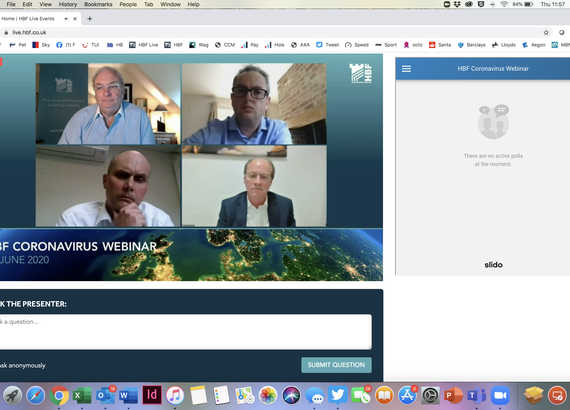Open Reminders from the Dock
The image size is (570, 410).
[221, 395]
